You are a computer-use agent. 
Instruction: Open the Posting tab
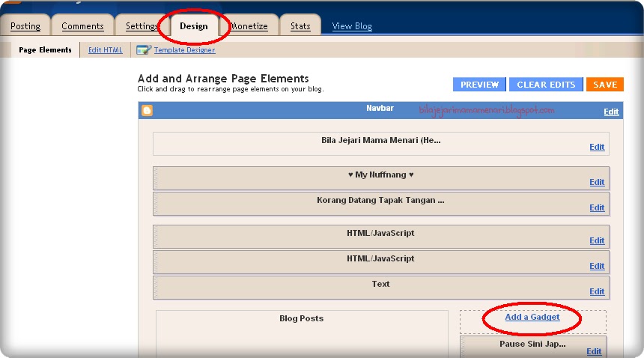(25, 26)
